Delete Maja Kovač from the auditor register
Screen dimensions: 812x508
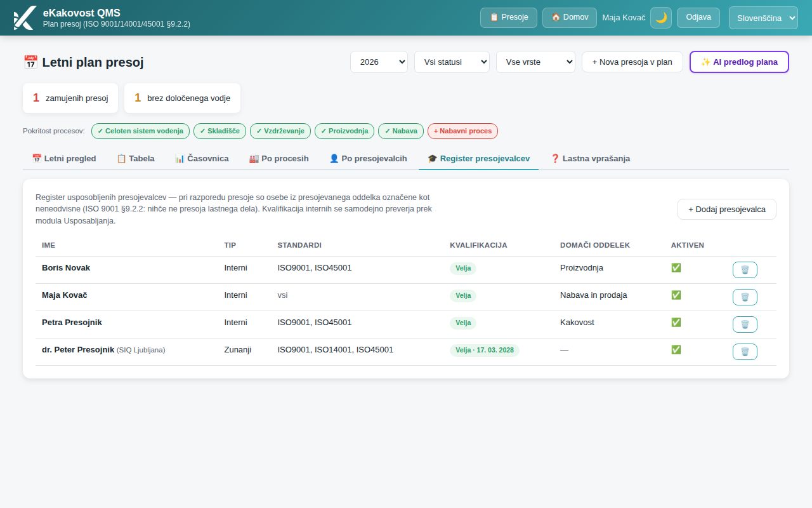point(745,297)
